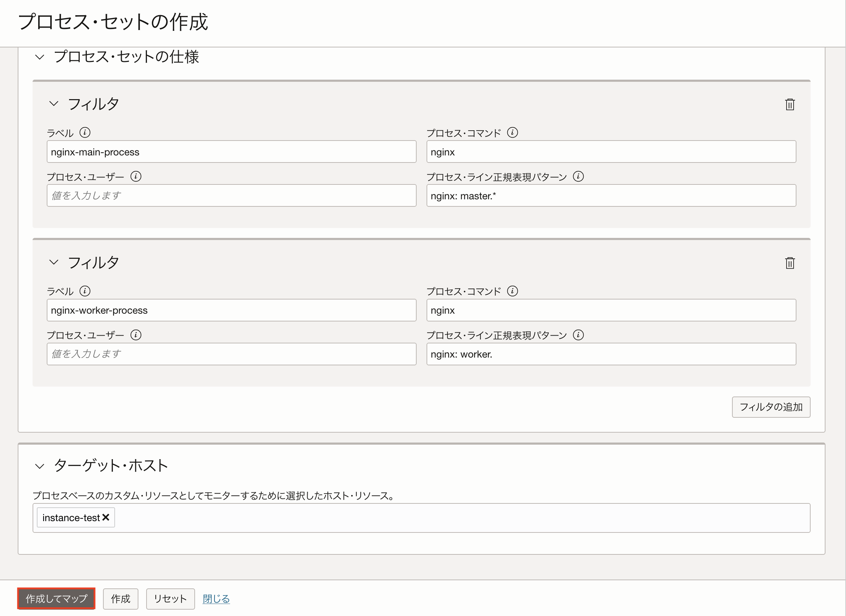This screenshot has height=616, width=846.
Task: Click the 作成 button
Action: (120, 598)
